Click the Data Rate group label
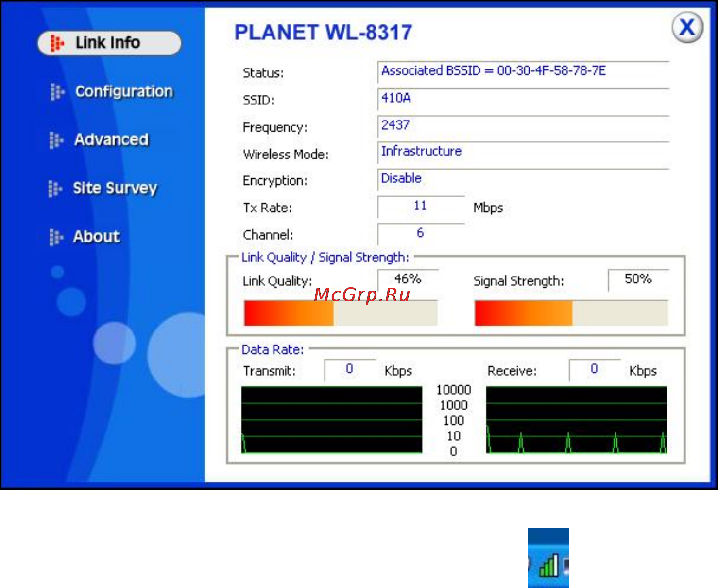The height and width of the screenshot is (588, 718). coord(273,350)
